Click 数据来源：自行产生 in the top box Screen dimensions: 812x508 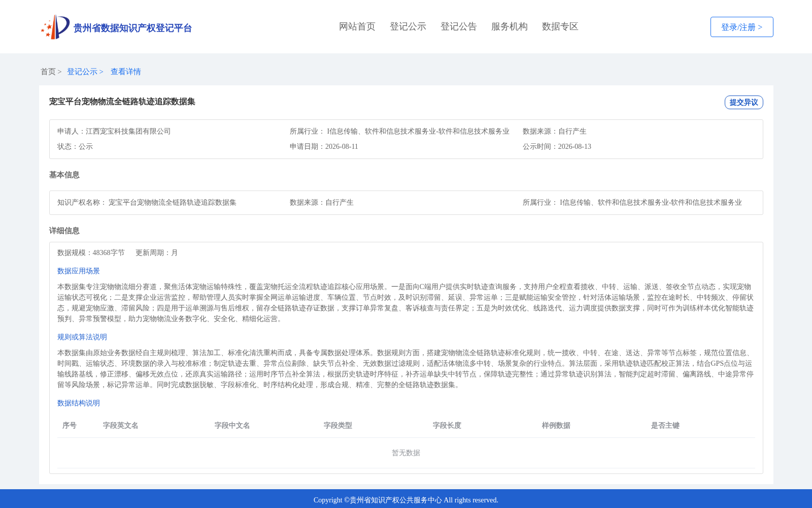(555, 131)
